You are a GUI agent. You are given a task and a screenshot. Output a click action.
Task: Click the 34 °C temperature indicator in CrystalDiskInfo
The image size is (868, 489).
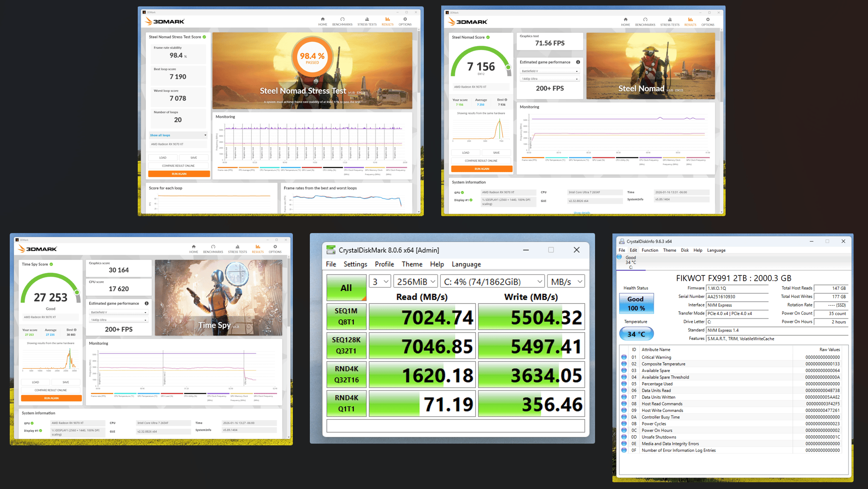click(636, 334)
